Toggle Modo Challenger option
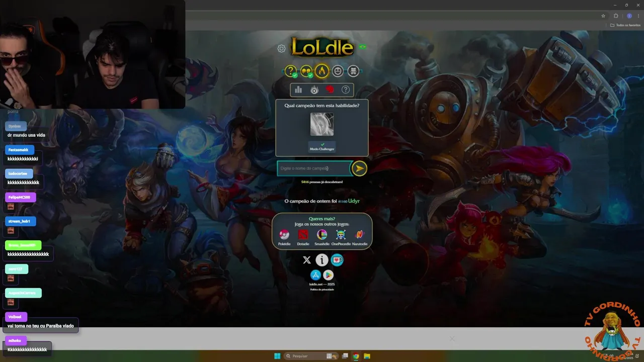This screenshot has width=644, height=362. click(322, 147)
